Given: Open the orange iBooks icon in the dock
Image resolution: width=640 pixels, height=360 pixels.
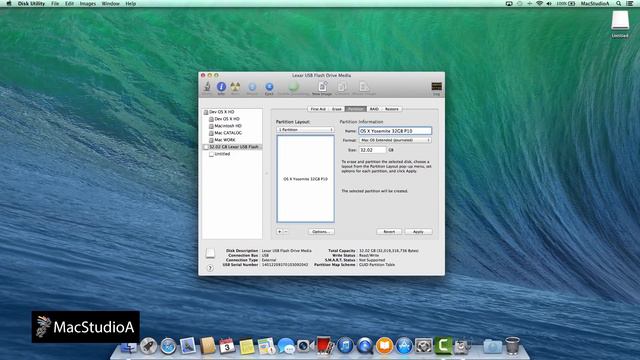Looking at the screenshot, I should pos(384,346).
